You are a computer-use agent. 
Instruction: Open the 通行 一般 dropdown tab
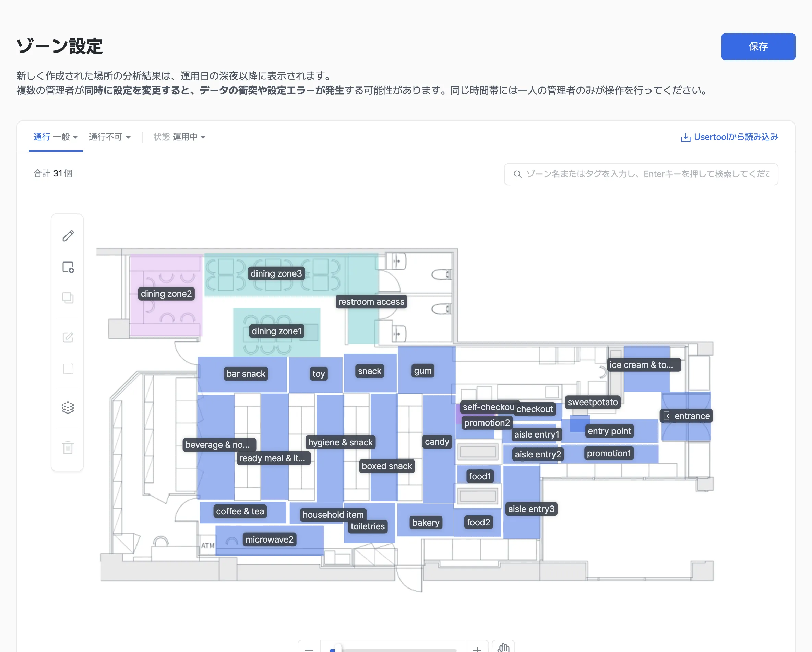[56, 137]
